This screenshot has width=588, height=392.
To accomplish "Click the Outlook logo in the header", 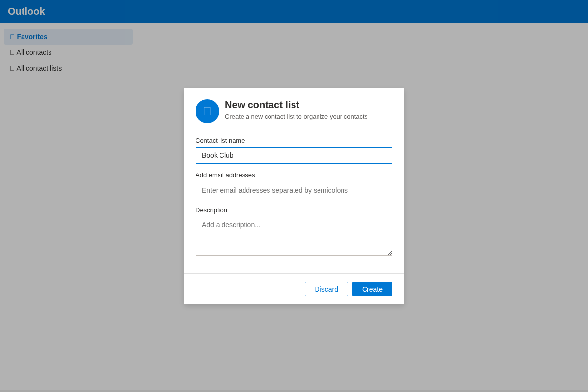I will point(26,11).
